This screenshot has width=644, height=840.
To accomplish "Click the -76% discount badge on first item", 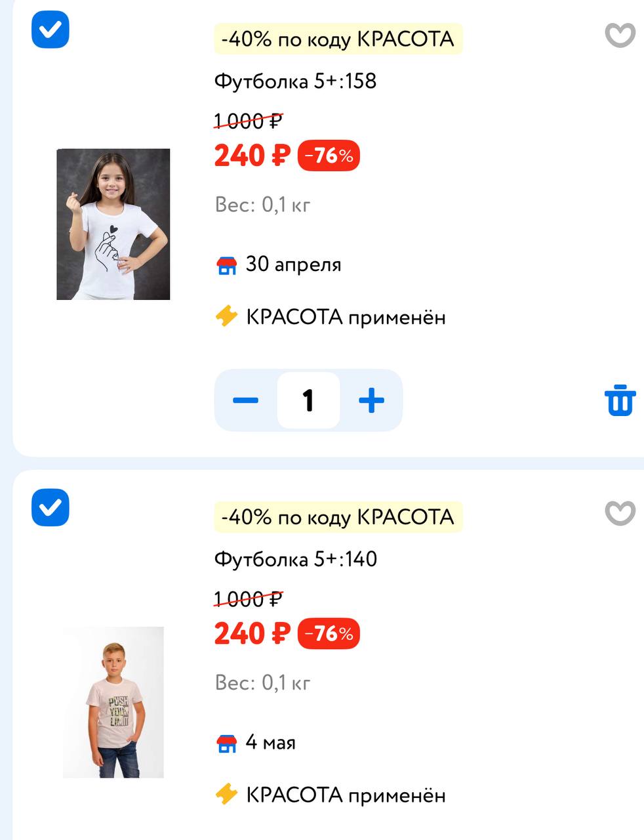I will click(329, 156).
